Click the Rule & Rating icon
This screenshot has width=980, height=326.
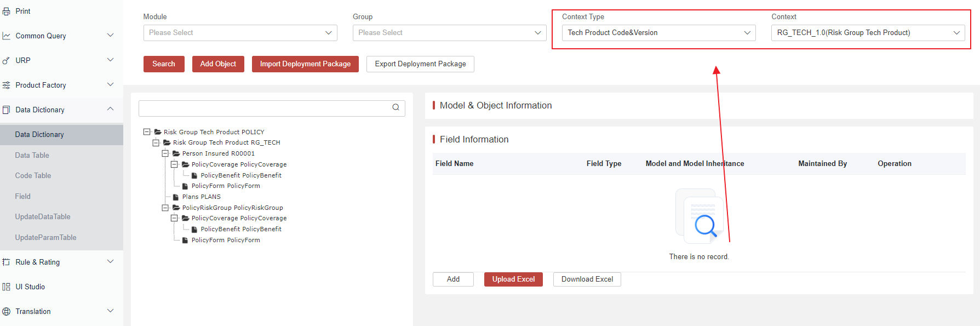7,262
